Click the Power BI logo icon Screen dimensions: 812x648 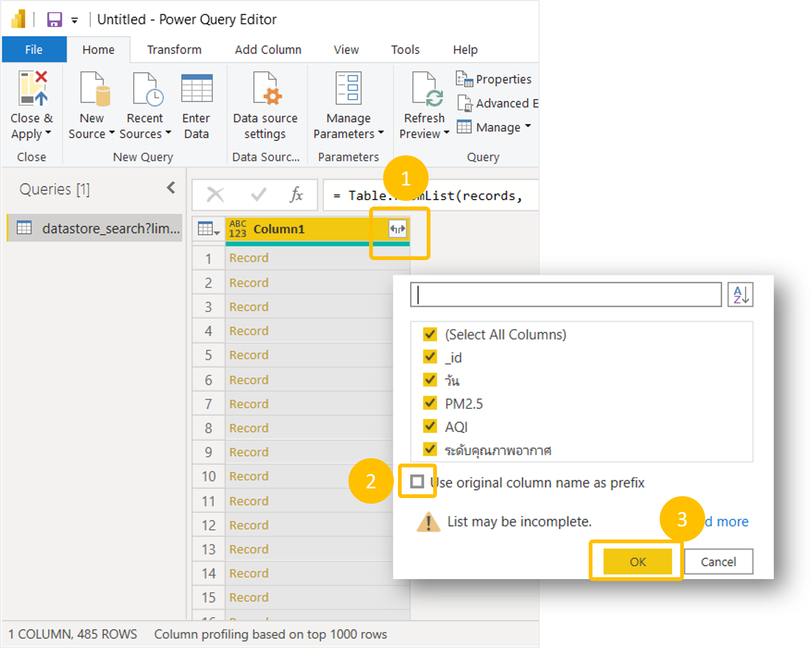coord(18,19)
